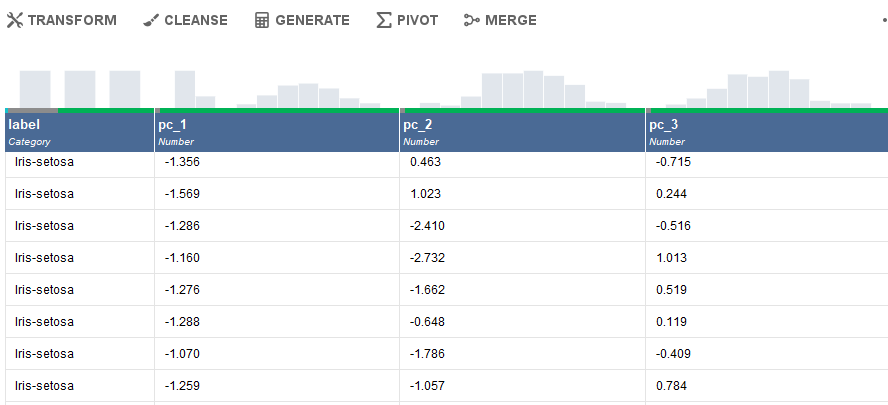Click the pc_3 distribution histogram
The width and height of the screenshot is (888, 405).
click(x=767, y=90)
